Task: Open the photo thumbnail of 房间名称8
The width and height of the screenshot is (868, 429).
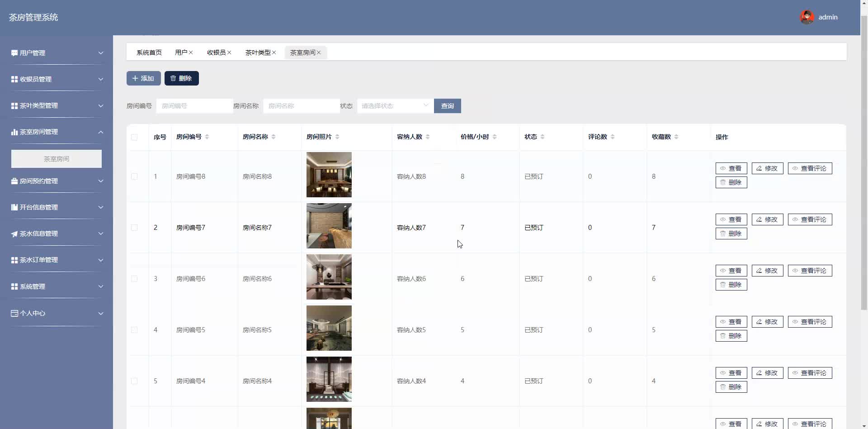Action: coord(329,175)
